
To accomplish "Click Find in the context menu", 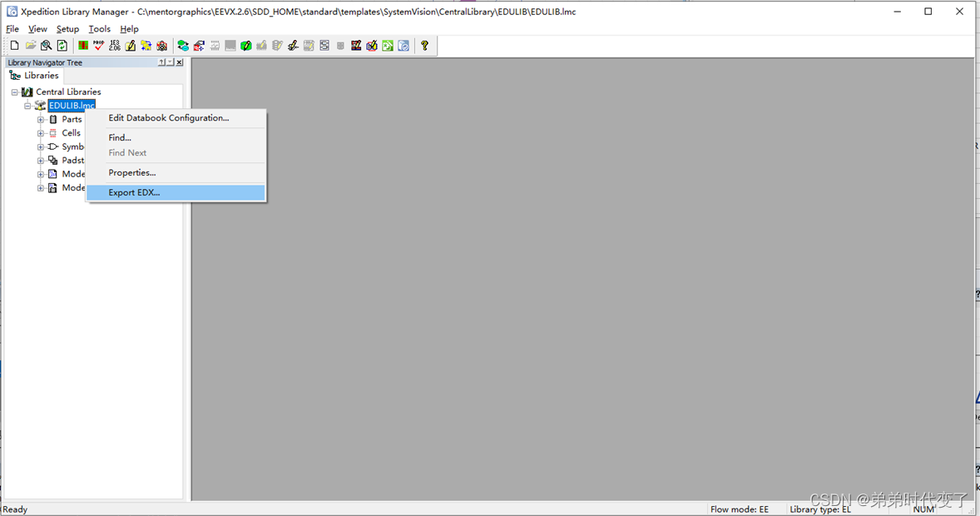I will (x=118, y=137).
